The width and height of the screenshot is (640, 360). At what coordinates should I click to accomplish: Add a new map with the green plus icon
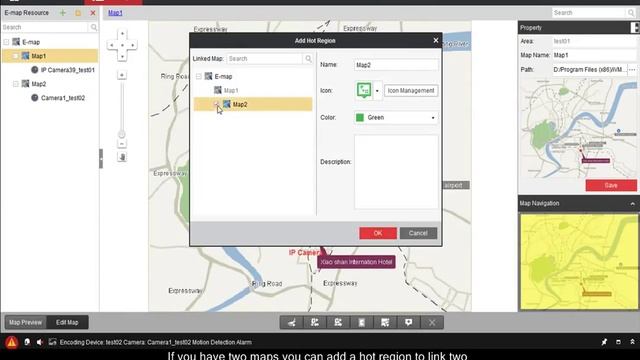click(x=63, y=13)
